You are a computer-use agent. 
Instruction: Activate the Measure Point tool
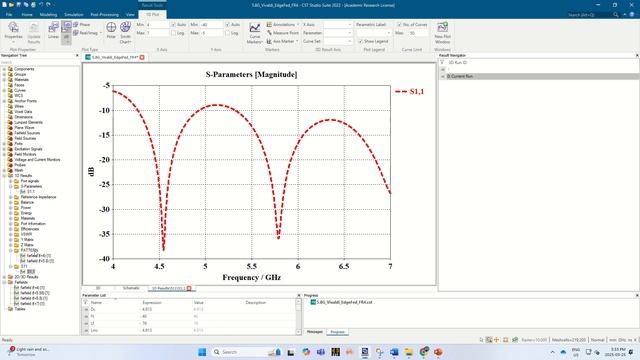(x=282, y=33)
